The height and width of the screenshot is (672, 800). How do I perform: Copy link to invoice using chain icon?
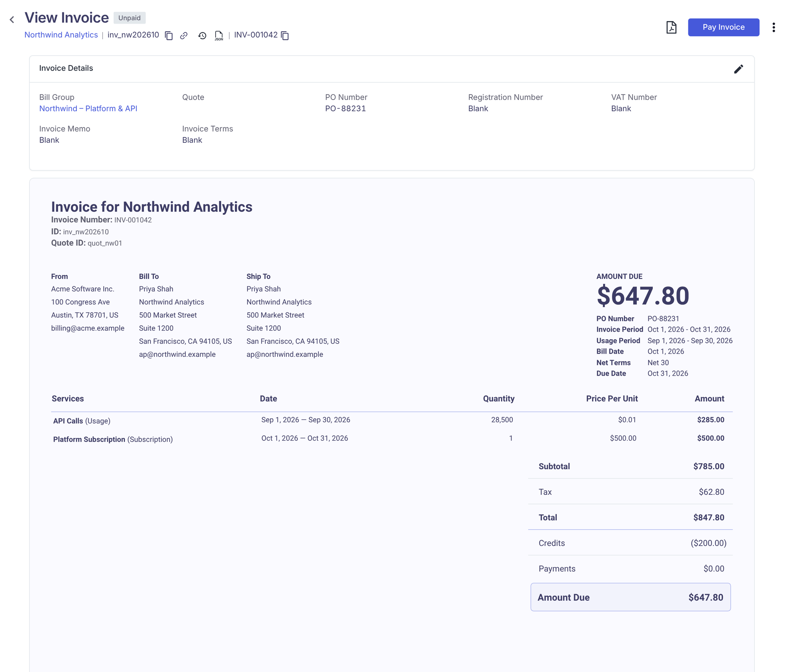pos(184,36)
